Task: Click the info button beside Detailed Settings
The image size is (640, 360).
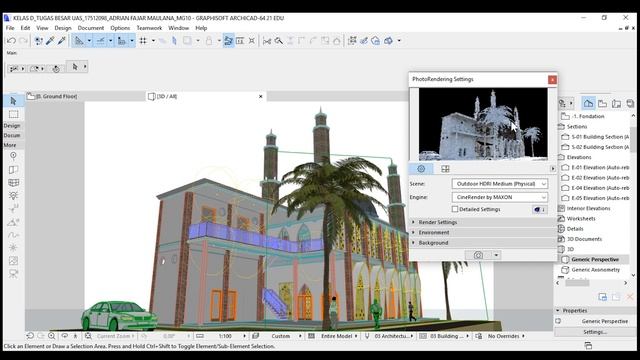Action: tap(540, 209)
